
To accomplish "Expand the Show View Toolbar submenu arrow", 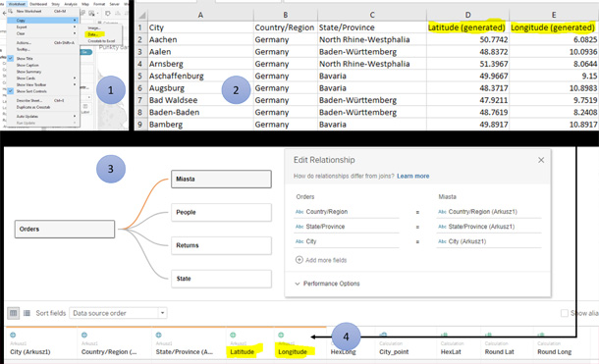I will (x=75, y=84).
